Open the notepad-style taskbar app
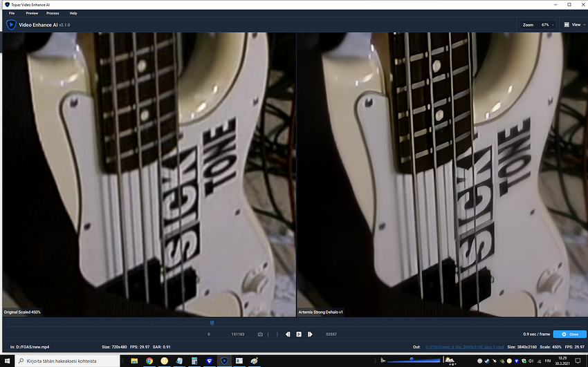This screenshot has width=588, height=367. [x=179, y=361]
